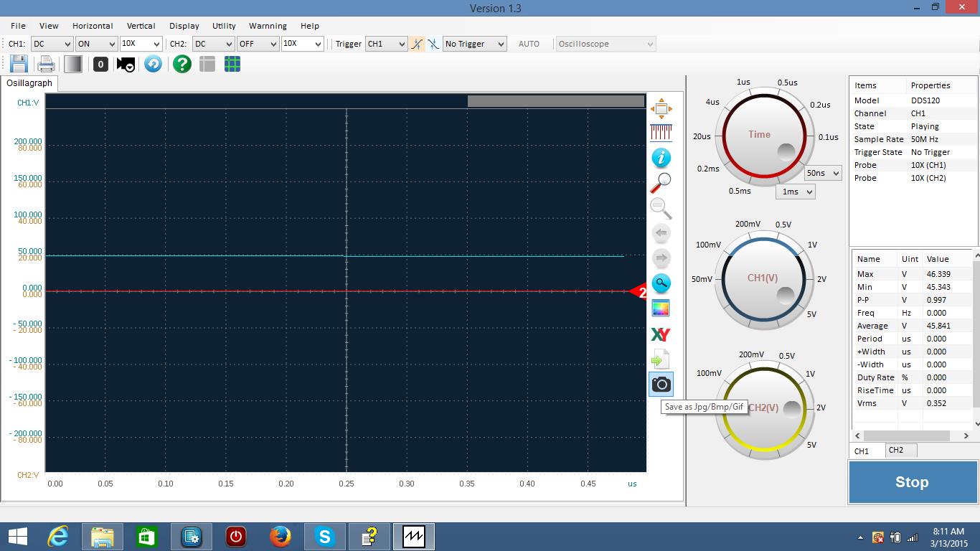Expand the CH1 ON/OFF dropdown
Viewport: 980px width, 551px height.
(95, 44)
